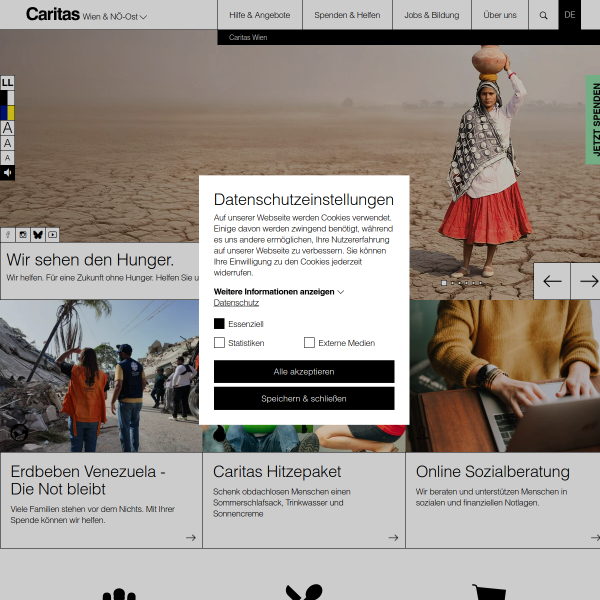This screenshot has width=600, height=600.
Task: Enable the Externe Medien checkbox
Action: coord(309,342)
